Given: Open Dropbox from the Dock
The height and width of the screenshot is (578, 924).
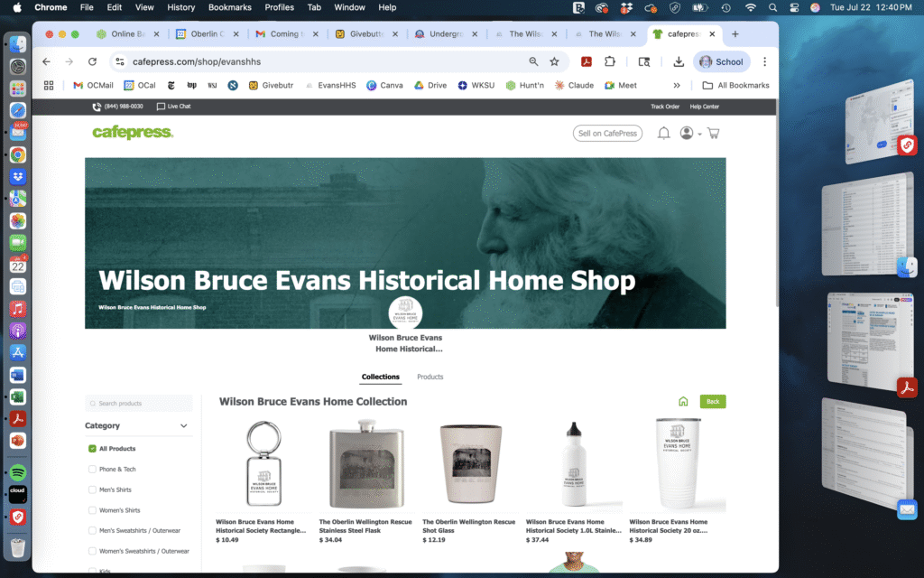Looking at the screenshot, I should click(x=18, y=176).
